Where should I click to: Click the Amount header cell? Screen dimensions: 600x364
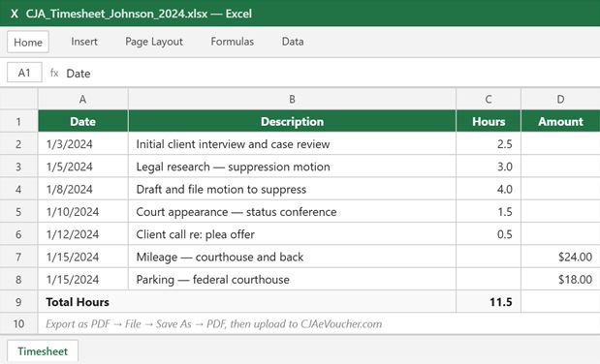point(560,121)
